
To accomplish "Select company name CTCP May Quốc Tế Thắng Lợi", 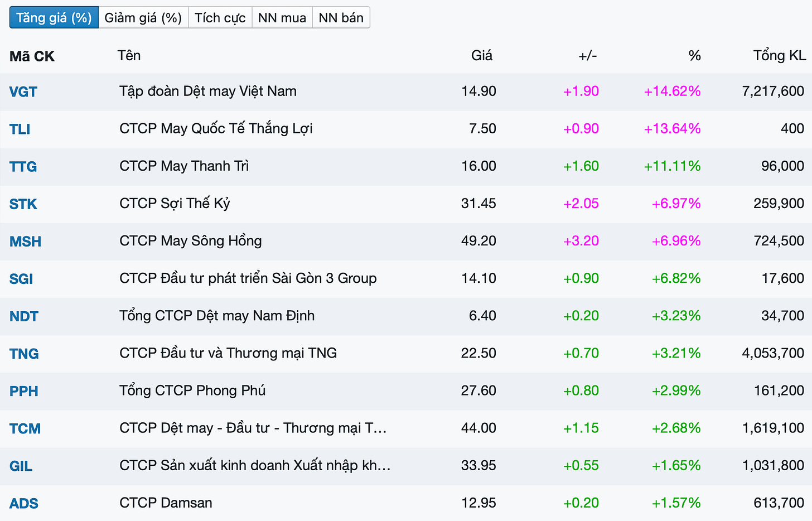I will pyautogui.click(x=216, y=128).
